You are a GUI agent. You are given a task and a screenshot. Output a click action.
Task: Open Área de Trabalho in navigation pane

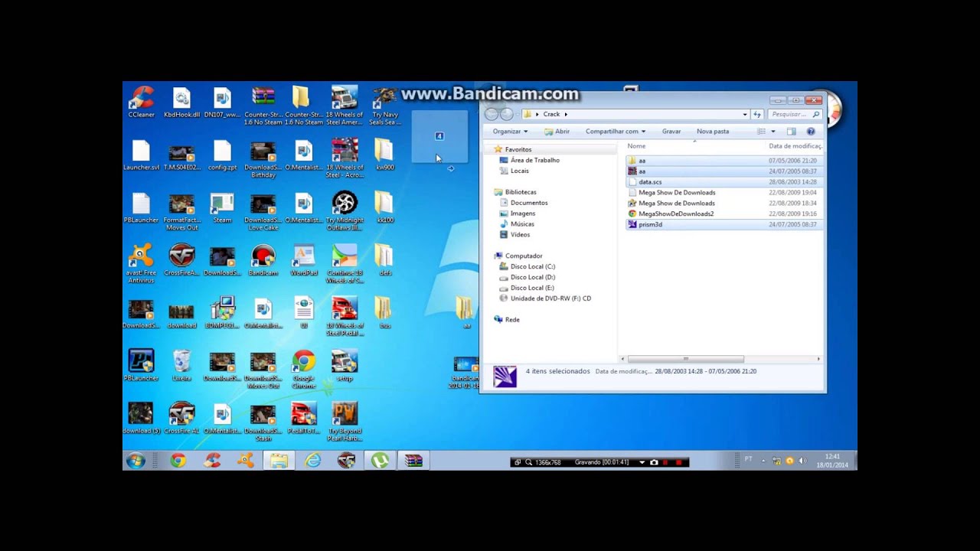534,160
